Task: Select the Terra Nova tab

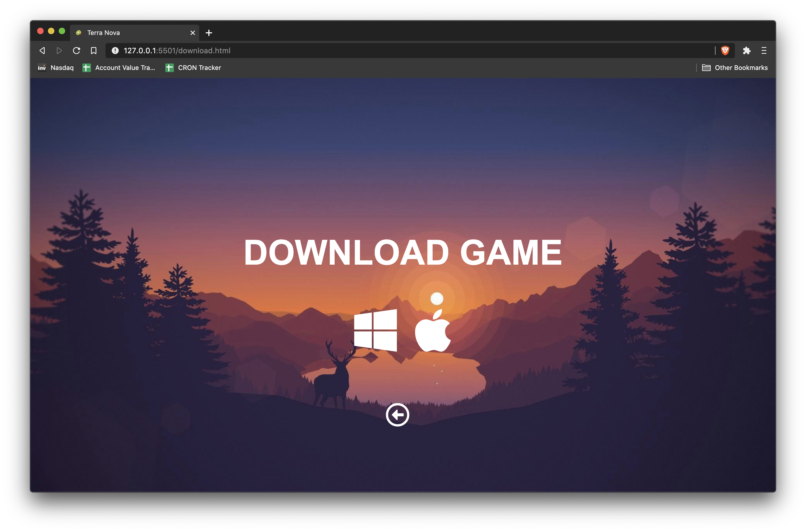Action: click(x=129, y=33)
